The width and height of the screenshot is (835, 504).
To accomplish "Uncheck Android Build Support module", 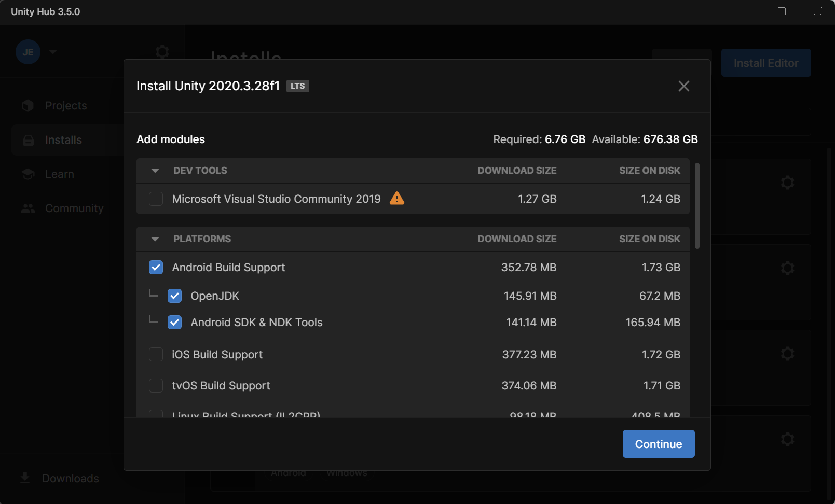I will coord(156,268).
